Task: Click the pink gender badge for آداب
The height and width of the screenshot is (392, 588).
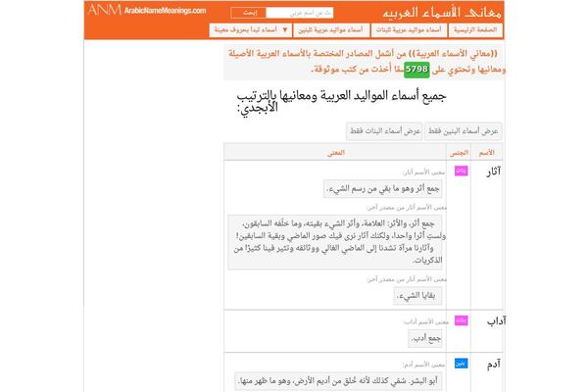Action: tap(461, 320)
